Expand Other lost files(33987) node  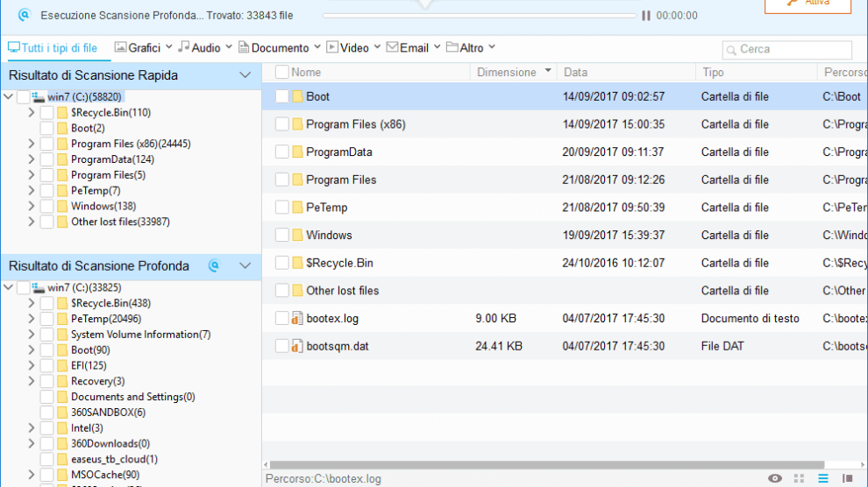click(32, 222)
